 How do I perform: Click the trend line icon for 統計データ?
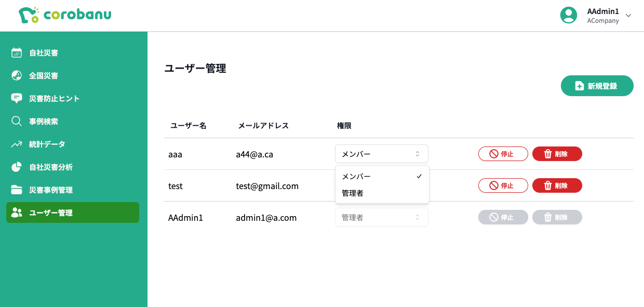17,144
